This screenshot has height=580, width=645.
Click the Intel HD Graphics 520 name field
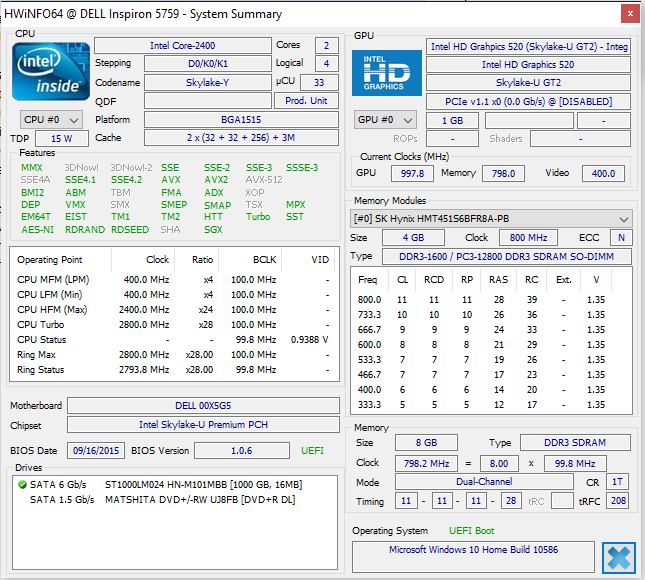[528, 65]
